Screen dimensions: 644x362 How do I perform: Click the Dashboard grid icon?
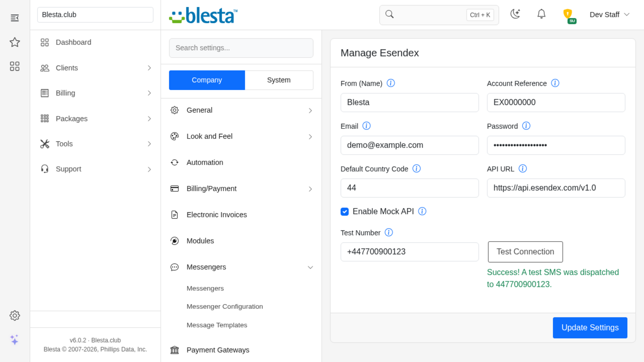45,42
